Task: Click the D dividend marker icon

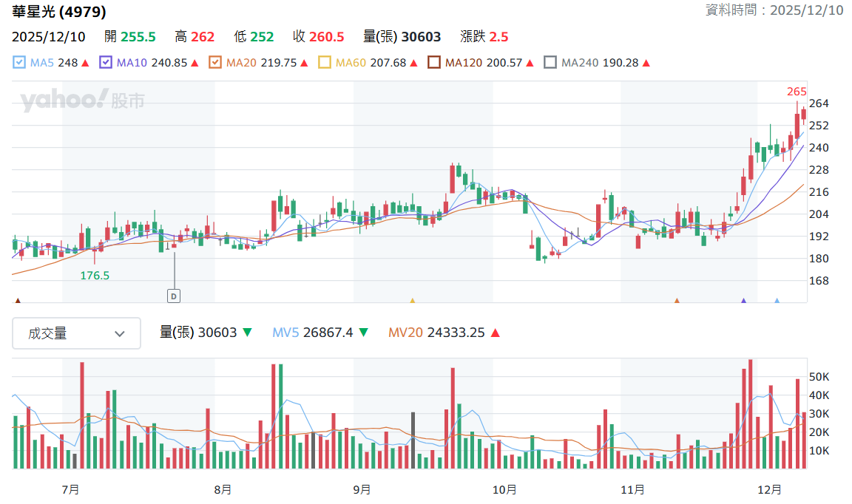Action: [x=174, y=296]
